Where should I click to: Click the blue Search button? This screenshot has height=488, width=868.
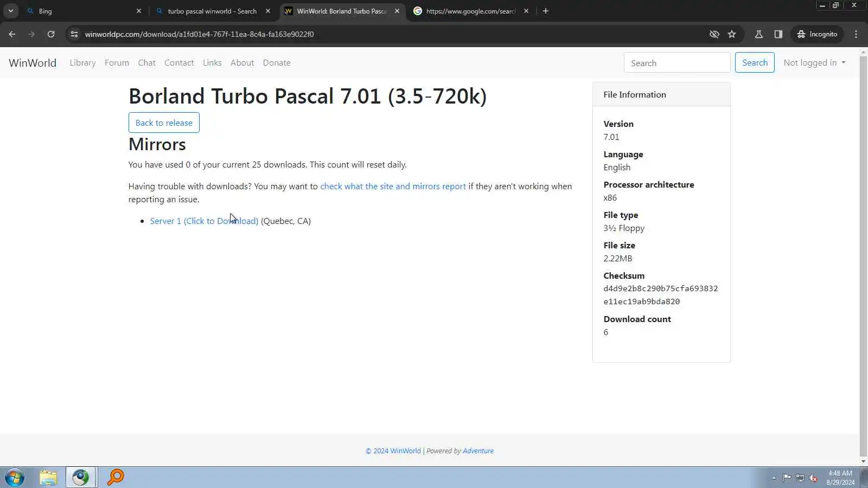pyautogui.click(x=755, y=63)
